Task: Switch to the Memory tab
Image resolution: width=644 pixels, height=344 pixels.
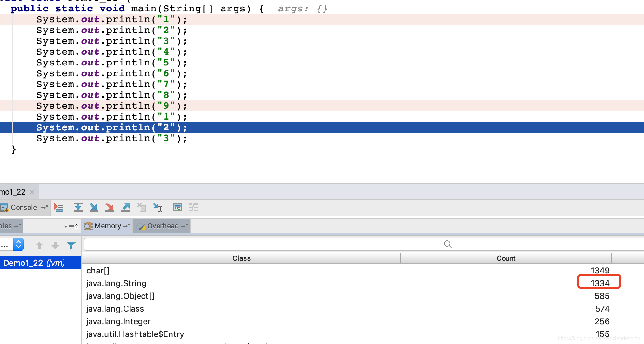Action: 107,226
